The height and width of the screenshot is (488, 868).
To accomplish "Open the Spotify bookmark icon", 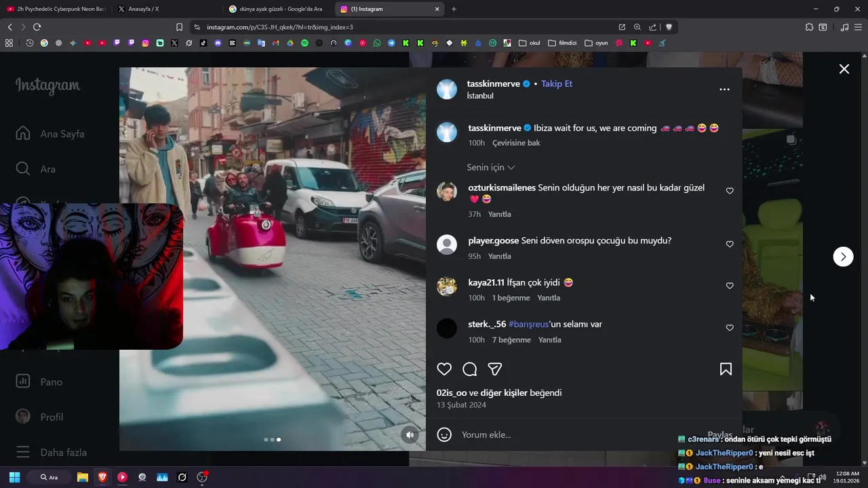I will pos(304,43).
